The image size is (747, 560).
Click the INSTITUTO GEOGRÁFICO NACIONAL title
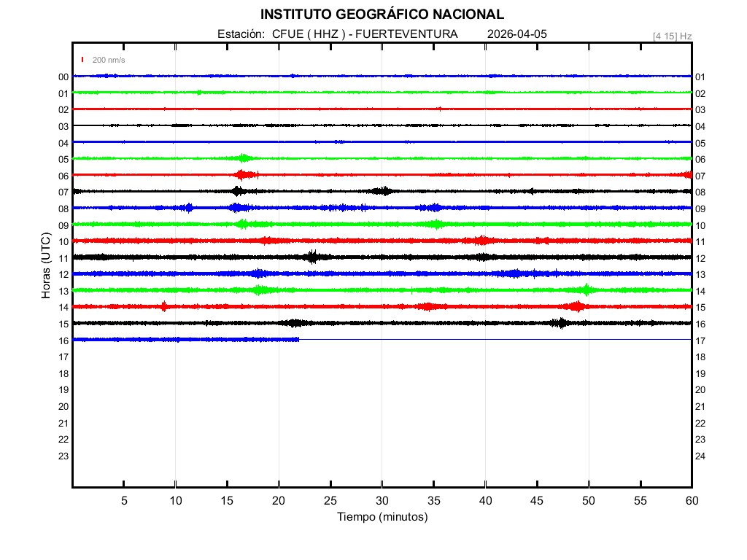tap(382, 15)
